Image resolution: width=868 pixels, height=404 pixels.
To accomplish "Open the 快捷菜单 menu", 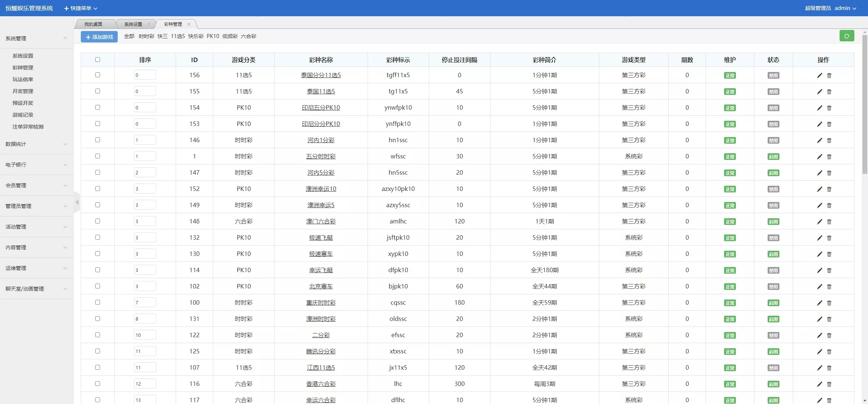I will coord(80,8).
